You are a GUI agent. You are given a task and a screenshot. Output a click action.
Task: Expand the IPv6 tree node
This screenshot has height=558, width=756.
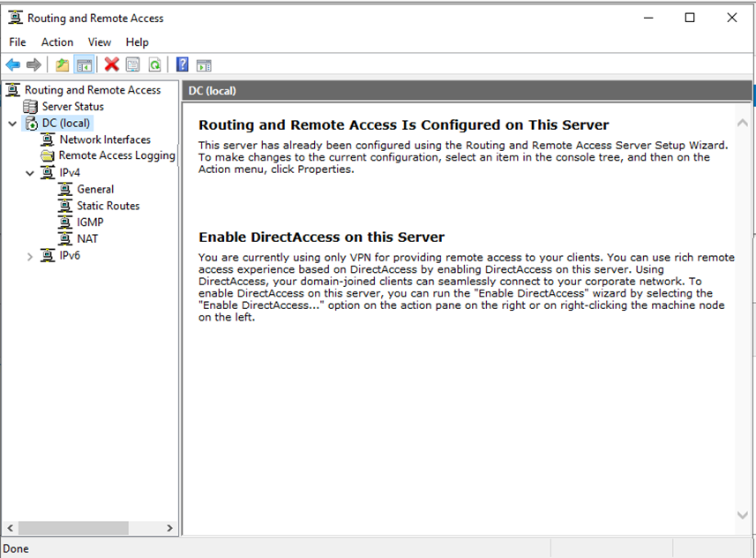(x=30, y=256)
